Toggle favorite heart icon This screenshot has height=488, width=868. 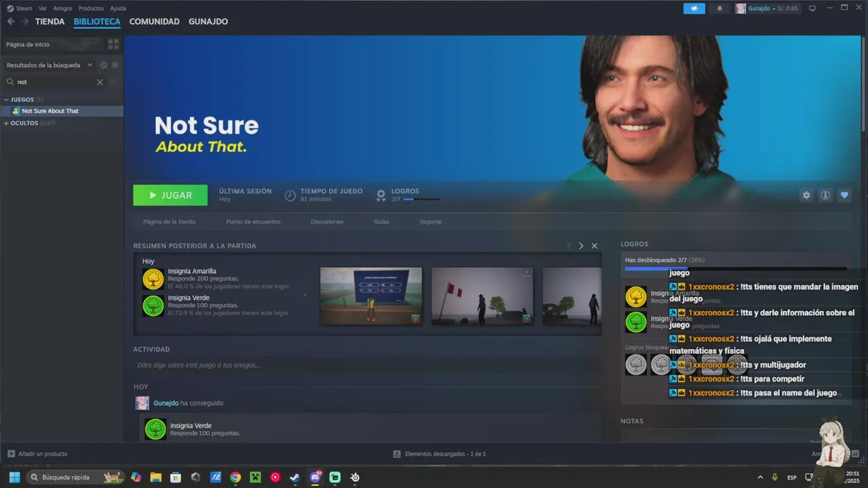coord(844,195)
